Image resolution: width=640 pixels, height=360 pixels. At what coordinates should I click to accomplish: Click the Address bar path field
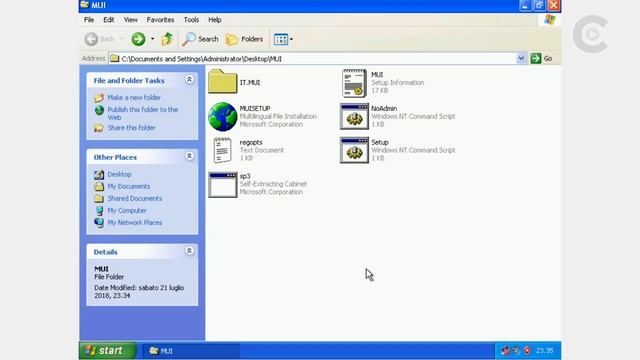(313, 59)
